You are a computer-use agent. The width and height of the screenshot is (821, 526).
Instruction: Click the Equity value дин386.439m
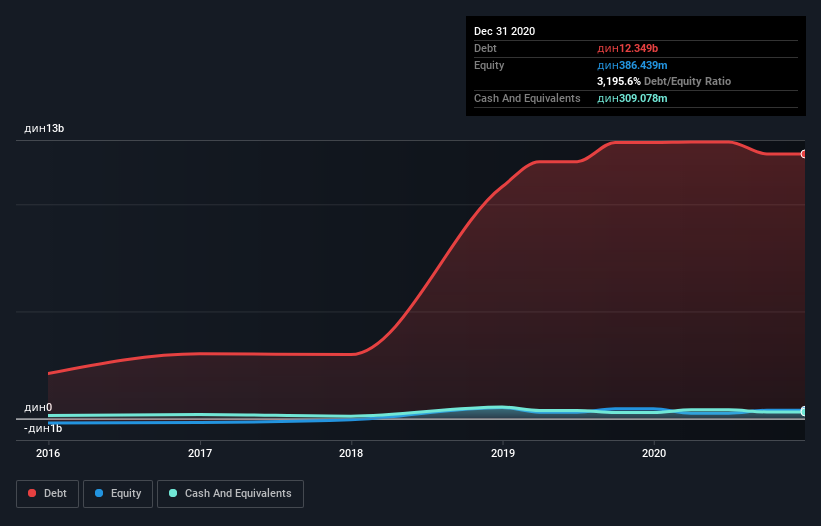point(632,65)
